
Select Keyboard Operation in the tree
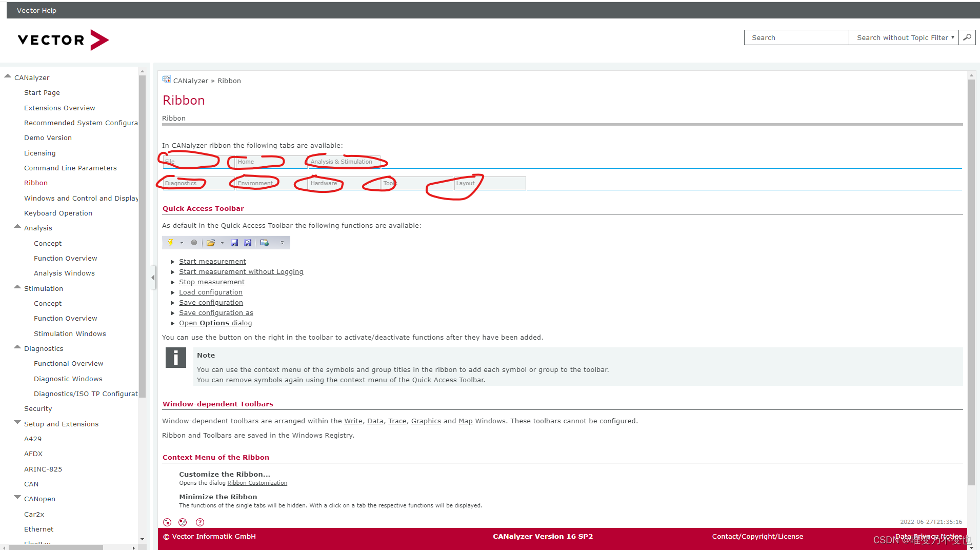58,213
